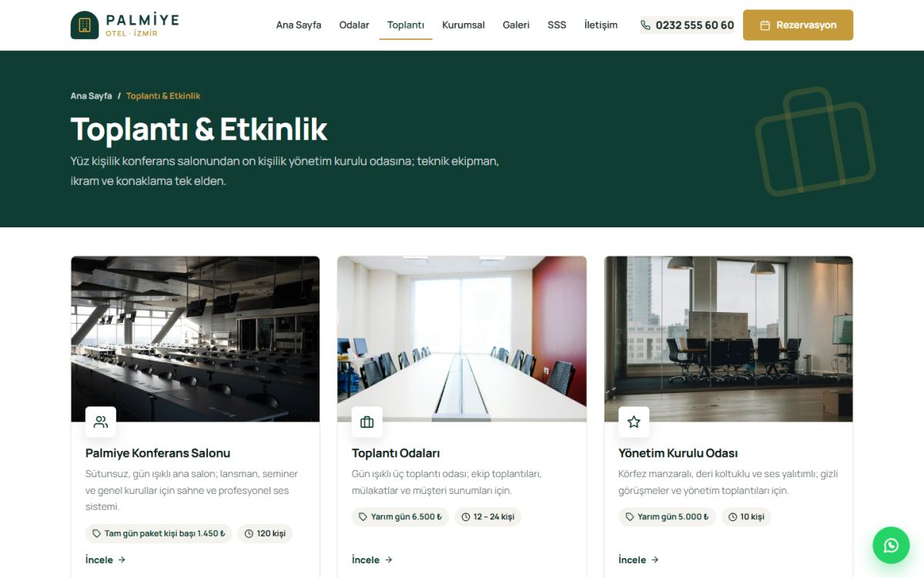Image resolution: width=924 pixels, height=578 pixels.
Task: Click the Palmiye Otel logo
Action: pos(125,25)
